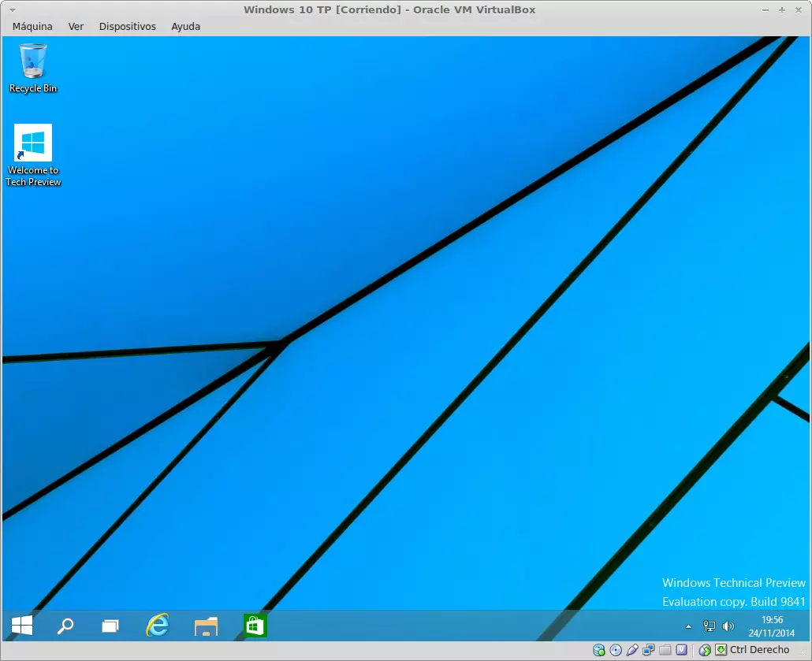Click the hard disk activity indicator
This screenshot has height=661, width=812.
pyautogui.click(x=599, y=650)
